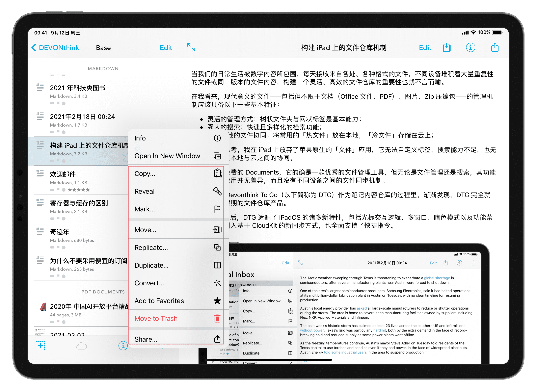Select Copy... from the context menu
The width and height of the screenshot is (537, 392).
click(x=178, y=174)
